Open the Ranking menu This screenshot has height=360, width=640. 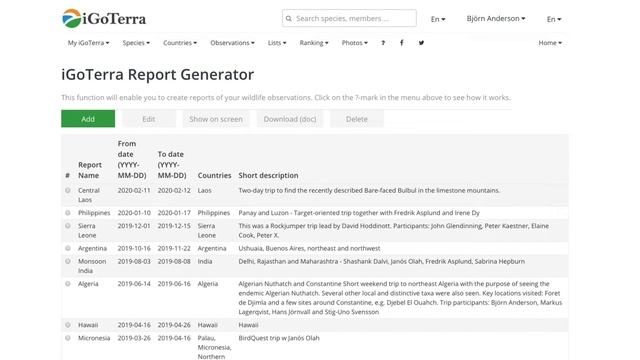coord(314,43)
